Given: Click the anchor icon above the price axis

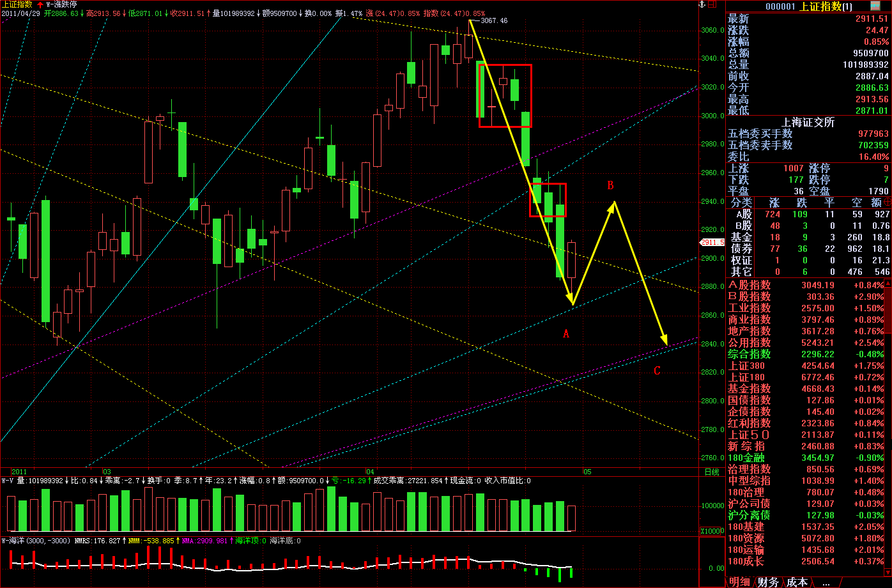Looking at the screenshot, I should (702, 5).
